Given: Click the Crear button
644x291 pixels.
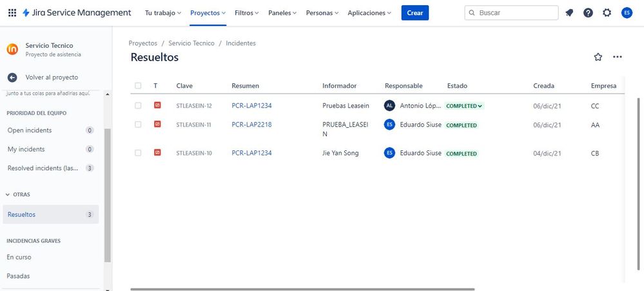Looking at the screenshot, I should pyautogui.click(x=415, y=13).
